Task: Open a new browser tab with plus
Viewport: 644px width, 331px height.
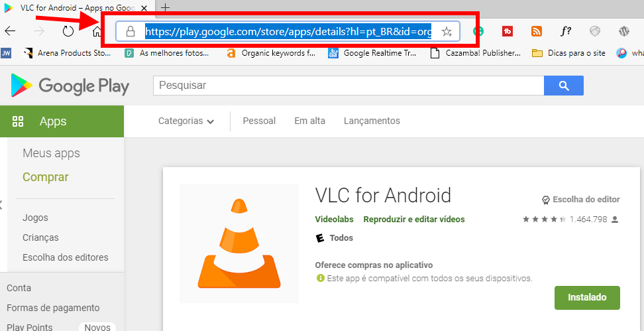Action: click(x=165, y=7)
